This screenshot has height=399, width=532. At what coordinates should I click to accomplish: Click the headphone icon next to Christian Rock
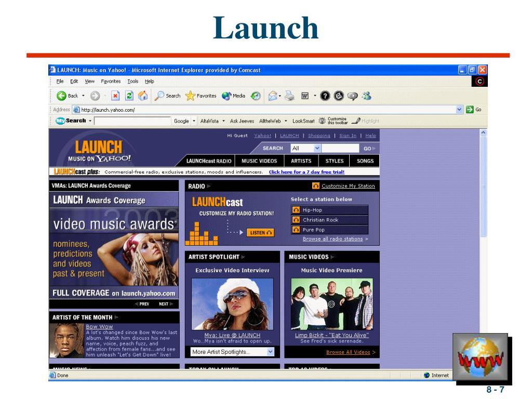coord(296,220)
